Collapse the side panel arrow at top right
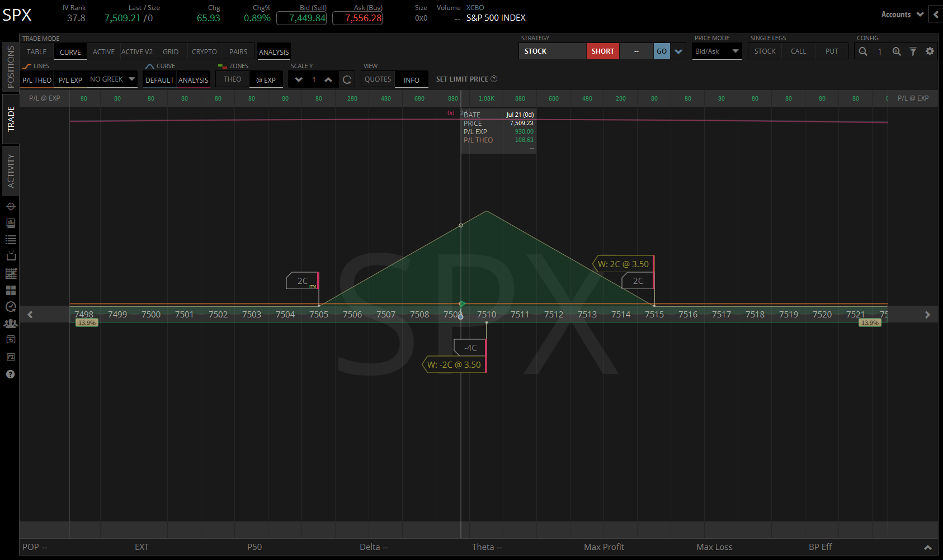943x560 pixels. point(935,15)
